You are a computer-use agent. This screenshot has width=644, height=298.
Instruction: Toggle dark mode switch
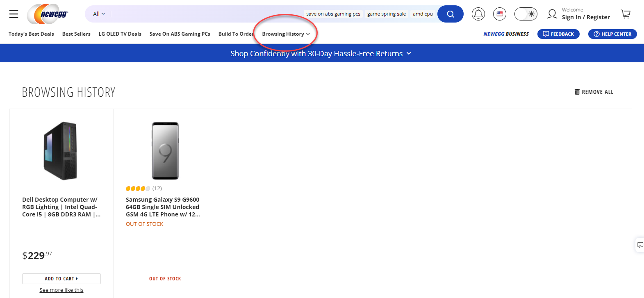526,14
